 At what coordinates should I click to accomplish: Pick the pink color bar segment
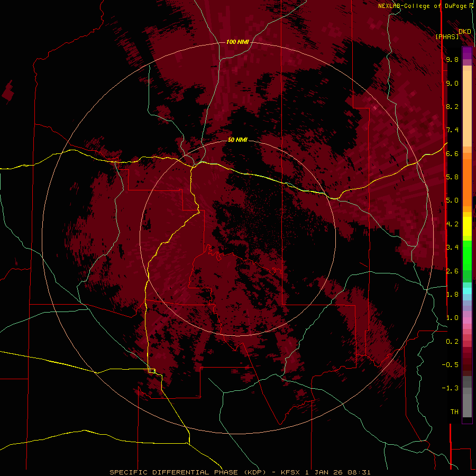[x=467, y=320]
